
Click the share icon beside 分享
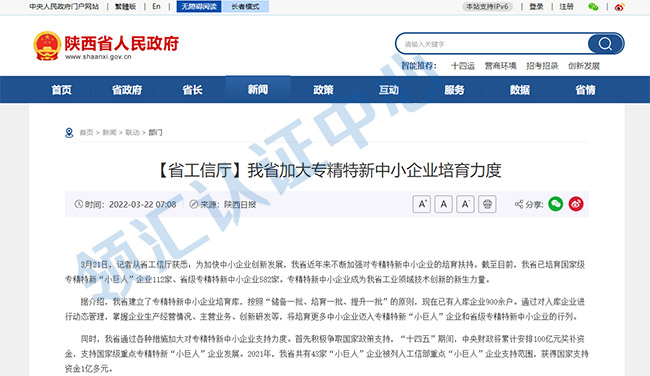tap(519, 204)
